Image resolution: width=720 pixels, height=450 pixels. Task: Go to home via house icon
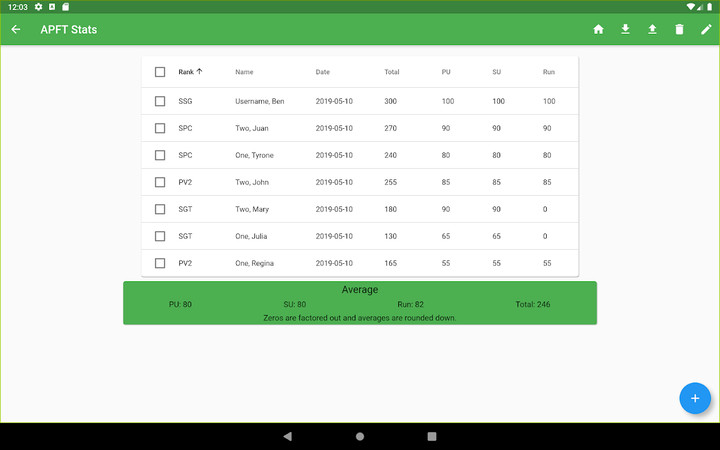click(598, 29)
